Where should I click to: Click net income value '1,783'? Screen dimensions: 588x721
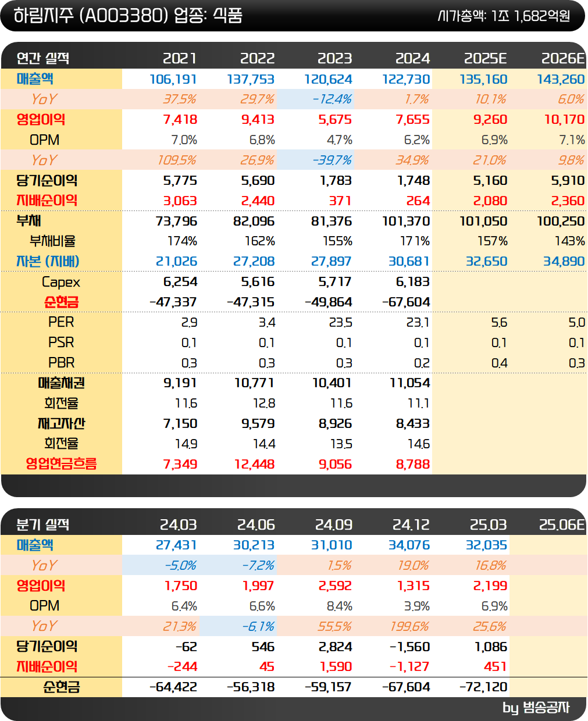336,181
